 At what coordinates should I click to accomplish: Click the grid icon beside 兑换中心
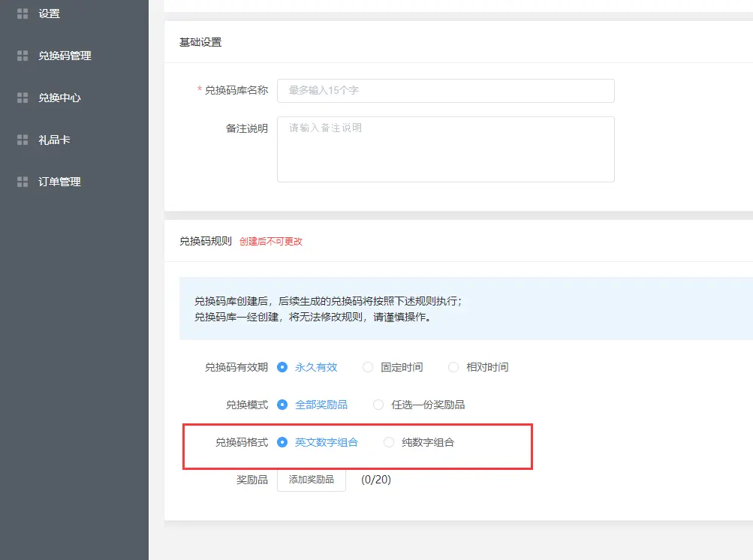tap(23, 98)
